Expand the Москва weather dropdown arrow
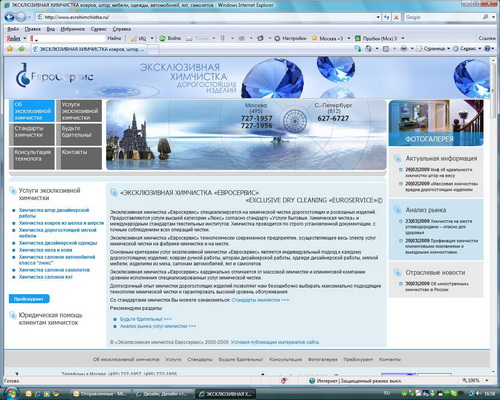This screenshot has width=500, height=400. tap(349, 39)
